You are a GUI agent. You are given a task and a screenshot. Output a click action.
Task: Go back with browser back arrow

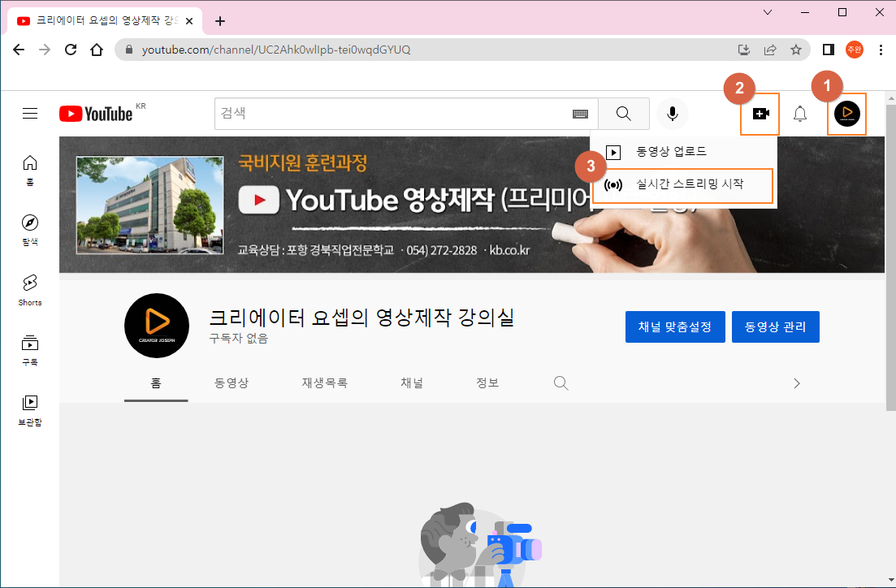19,50
